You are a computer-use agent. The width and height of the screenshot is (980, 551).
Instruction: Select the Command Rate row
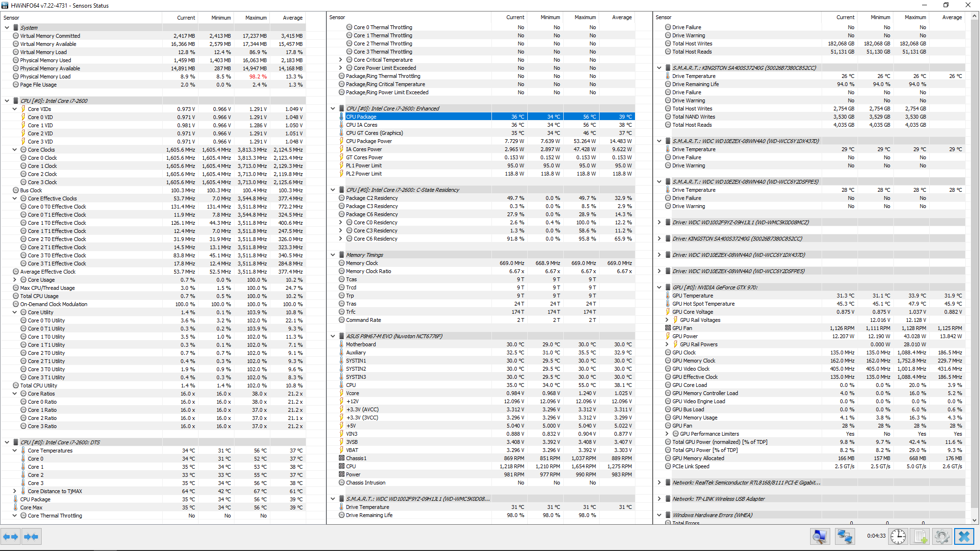(x=487, y=320)
